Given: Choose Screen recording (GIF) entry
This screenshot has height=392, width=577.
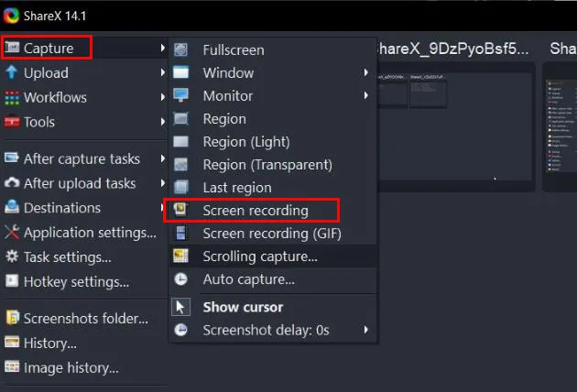Looking at the screenshot, I should [273, 234].
